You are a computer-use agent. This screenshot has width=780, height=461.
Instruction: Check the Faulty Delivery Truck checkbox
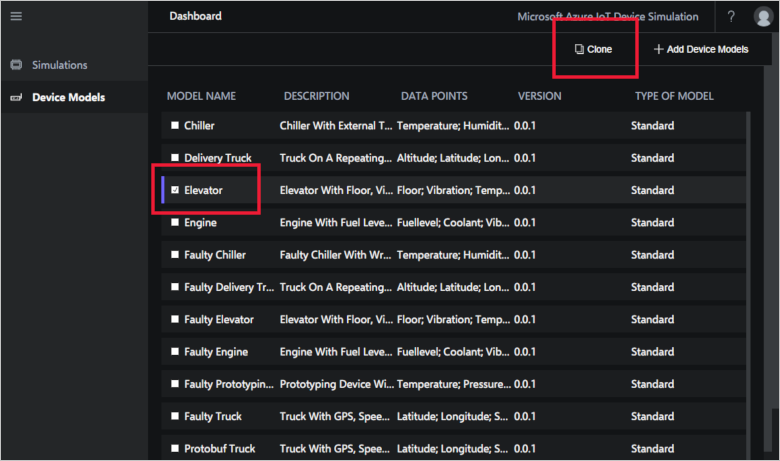(175, 287)
